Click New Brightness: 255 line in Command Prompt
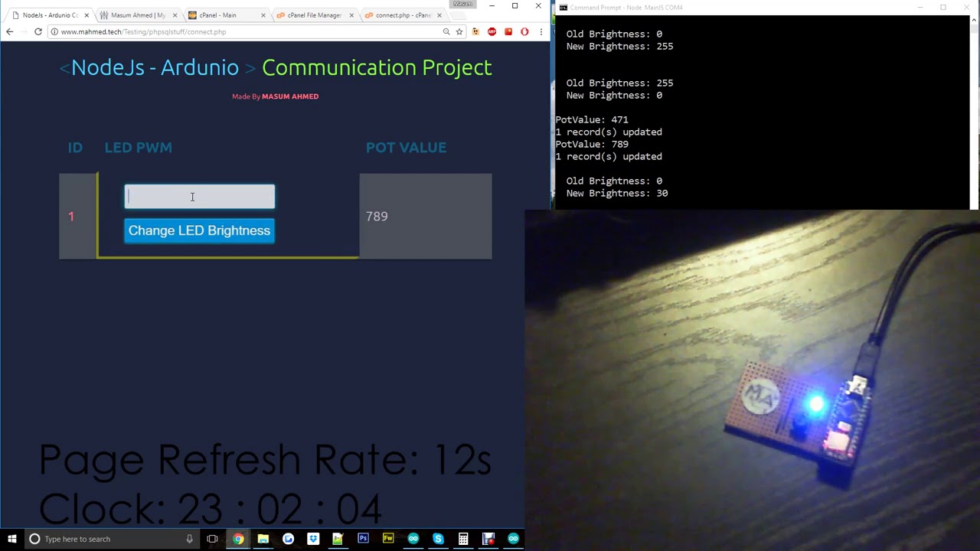The width and height of the screenshot is (980, 551). 619,47
